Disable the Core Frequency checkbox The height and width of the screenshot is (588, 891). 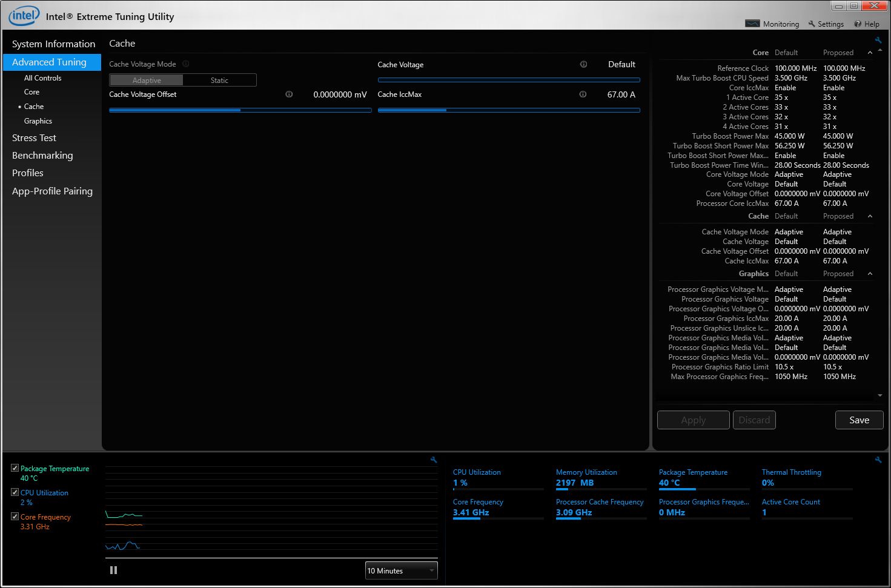(15, 517)
